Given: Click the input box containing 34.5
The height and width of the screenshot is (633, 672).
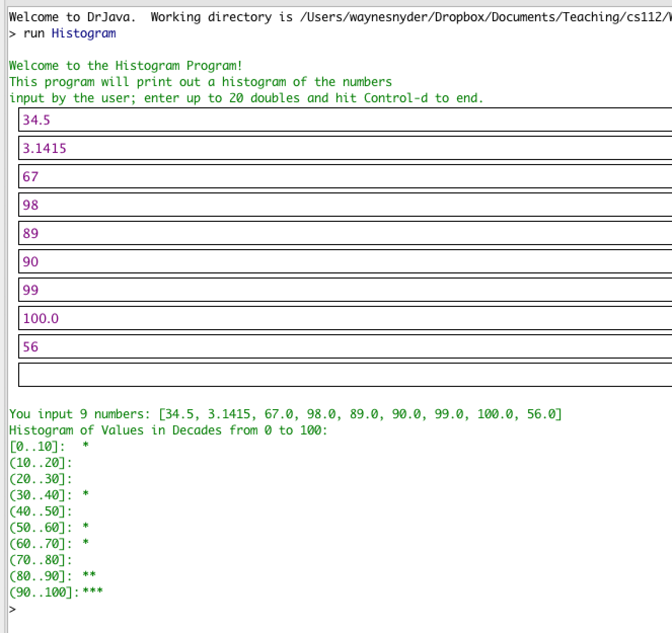Looking at the screenshot, I should pos(345,120).
